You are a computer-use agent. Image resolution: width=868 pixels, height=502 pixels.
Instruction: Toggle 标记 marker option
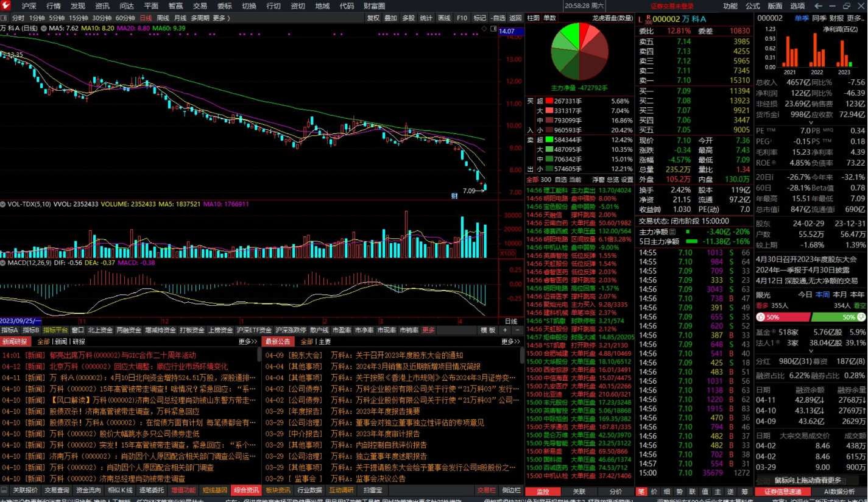point(480,18)
